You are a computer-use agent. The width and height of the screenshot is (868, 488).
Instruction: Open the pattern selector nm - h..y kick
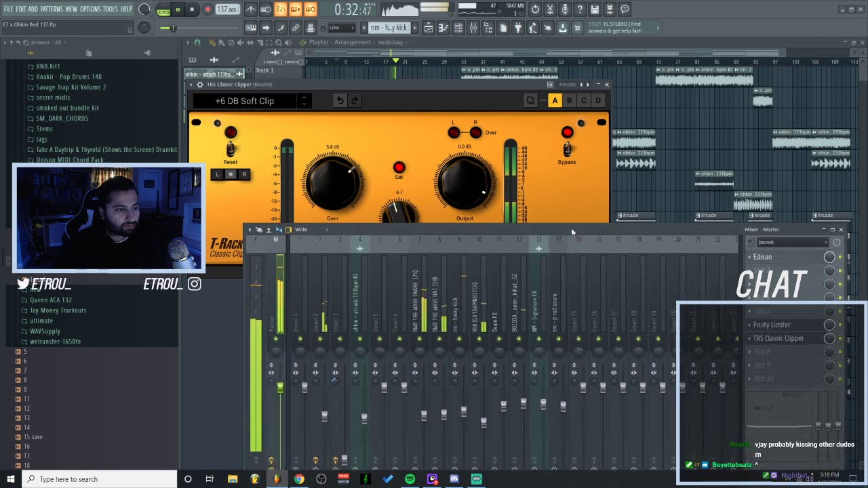[x=389, y=28]
